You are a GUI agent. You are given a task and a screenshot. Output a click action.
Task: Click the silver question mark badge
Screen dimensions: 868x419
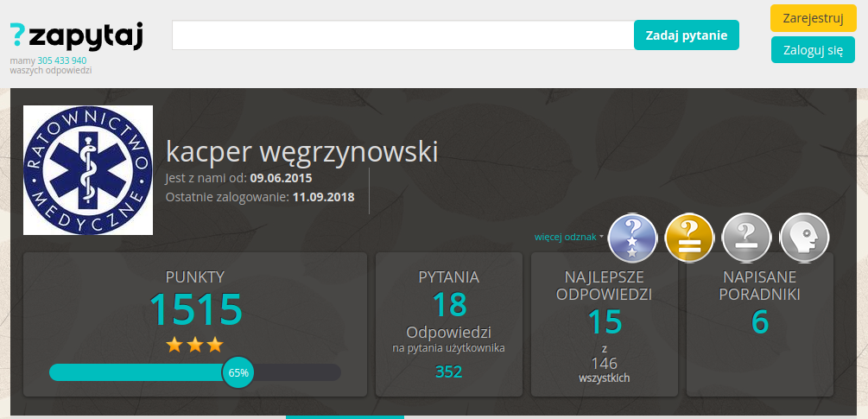coord(746,238)
